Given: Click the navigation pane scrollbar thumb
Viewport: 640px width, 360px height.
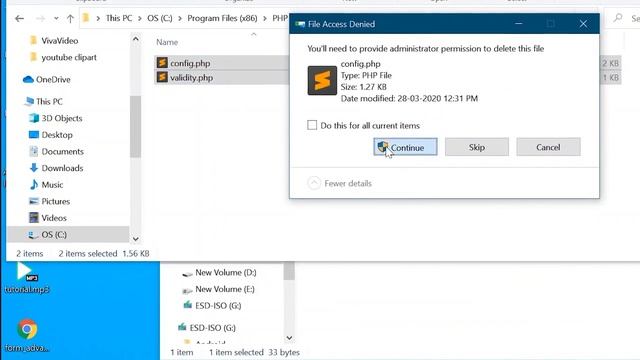Looking at the screenshot, I should tap(136, 126).
